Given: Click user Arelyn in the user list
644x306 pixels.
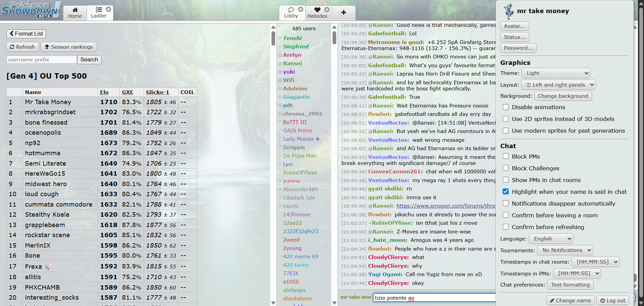Looking at the screenshot, I should pyautogui.click(x=292, y=55).
